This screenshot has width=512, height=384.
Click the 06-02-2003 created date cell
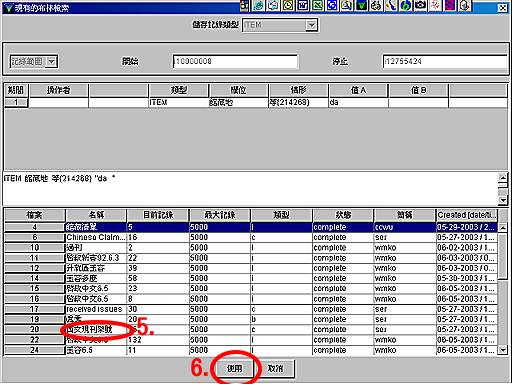pos(467,248)
